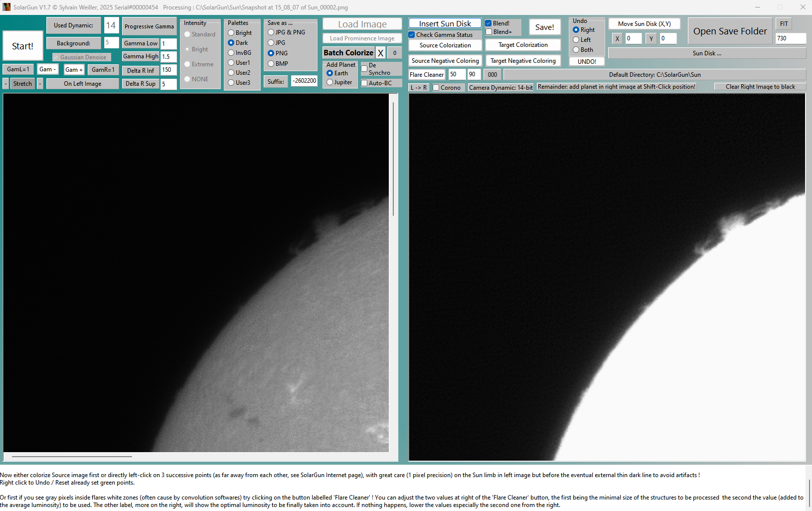Toggle the Blend+ checkbox
This screenshot has width=812, height=511.
click(x=488, y=32)
